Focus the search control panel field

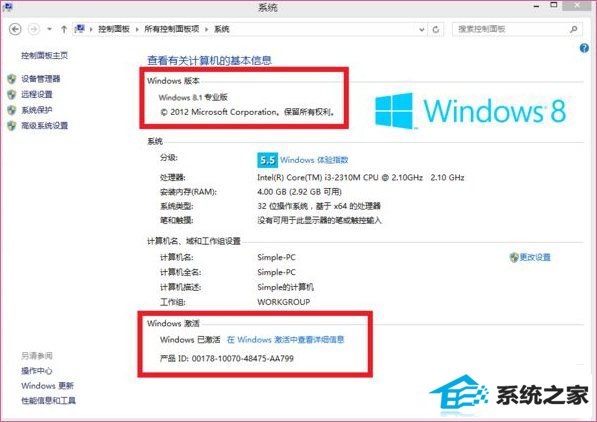[x=517, y=29]
